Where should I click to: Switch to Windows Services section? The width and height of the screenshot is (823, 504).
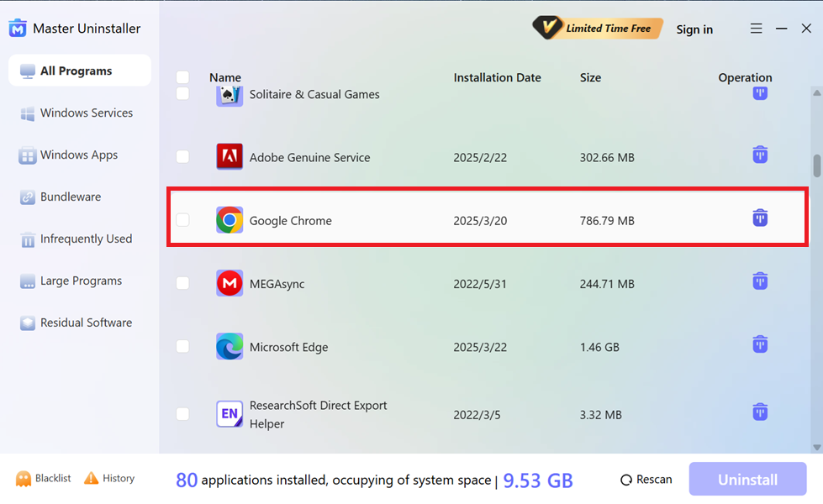click(80, 113)
